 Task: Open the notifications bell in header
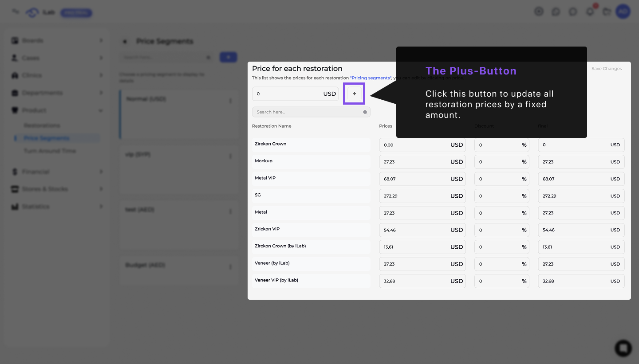tap(590, 12)
